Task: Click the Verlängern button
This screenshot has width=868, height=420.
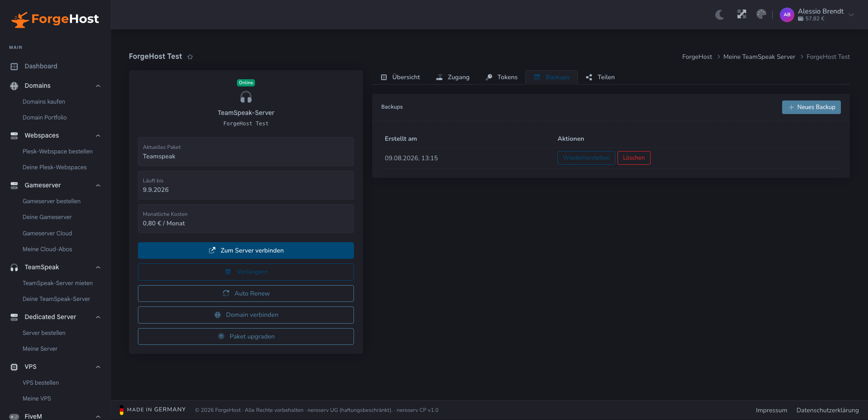Action: coord(246,272)
